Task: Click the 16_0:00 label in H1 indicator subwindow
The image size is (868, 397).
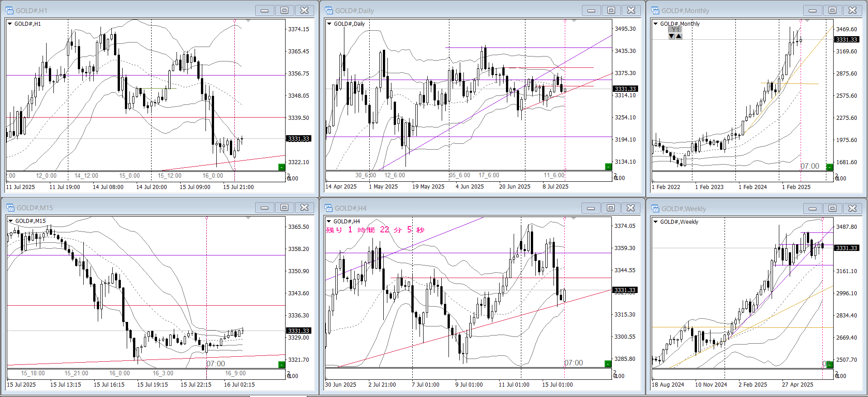Action: [213, 176]
